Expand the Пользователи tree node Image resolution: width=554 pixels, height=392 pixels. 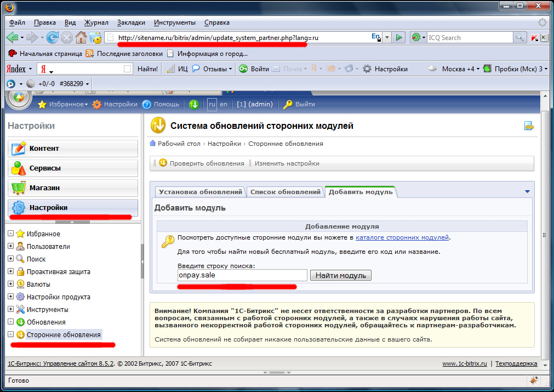[x=10, y=247]
